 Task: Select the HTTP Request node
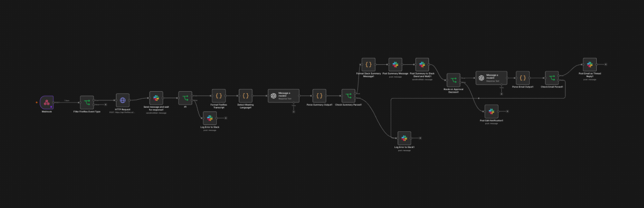click(x=123, y=100)
